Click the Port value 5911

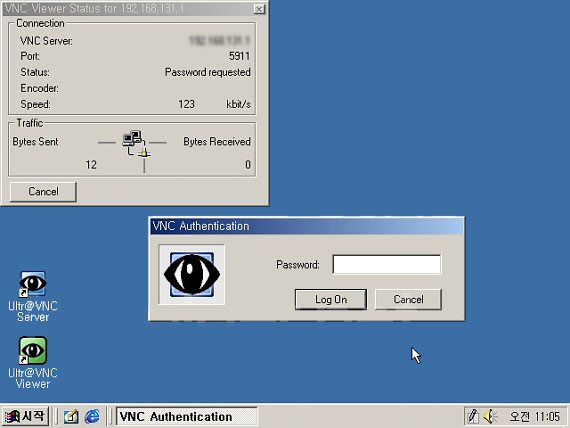tap(240, 56)
